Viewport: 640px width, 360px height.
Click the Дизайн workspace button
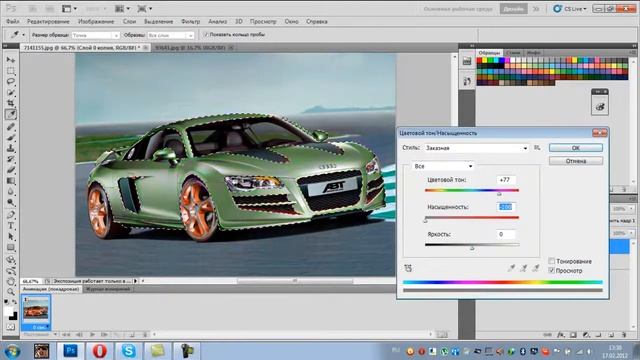513,9
